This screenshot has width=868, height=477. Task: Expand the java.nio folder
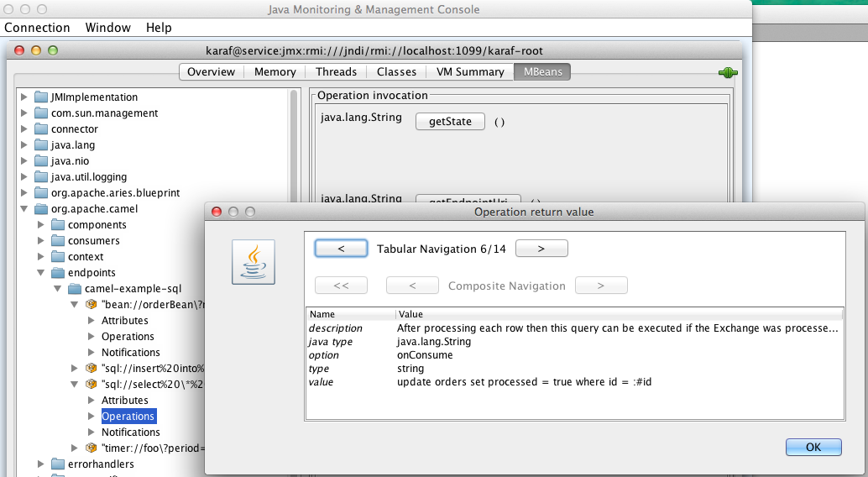tap(24, 161)
